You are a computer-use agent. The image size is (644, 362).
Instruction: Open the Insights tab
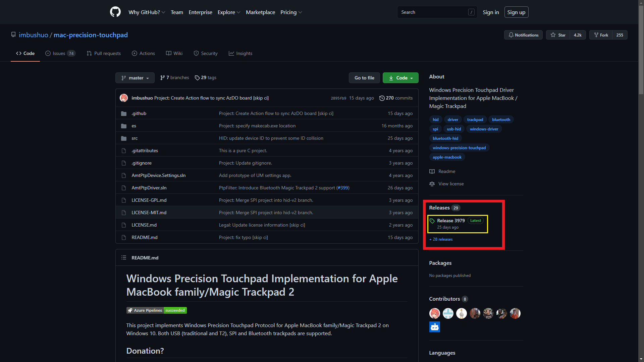pyautogui.click(x=240, y=54)
